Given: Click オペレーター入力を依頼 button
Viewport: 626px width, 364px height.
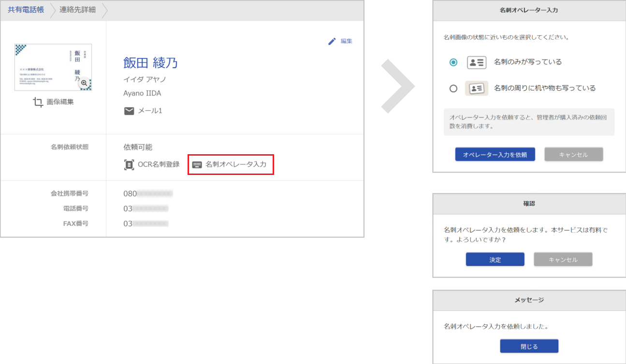Looking at the screenshot, I should (495, 155).
